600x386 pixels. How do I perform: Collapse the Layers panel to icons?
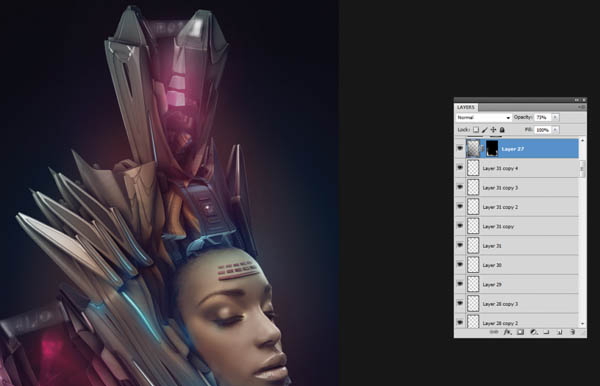(x=577, y=100)
